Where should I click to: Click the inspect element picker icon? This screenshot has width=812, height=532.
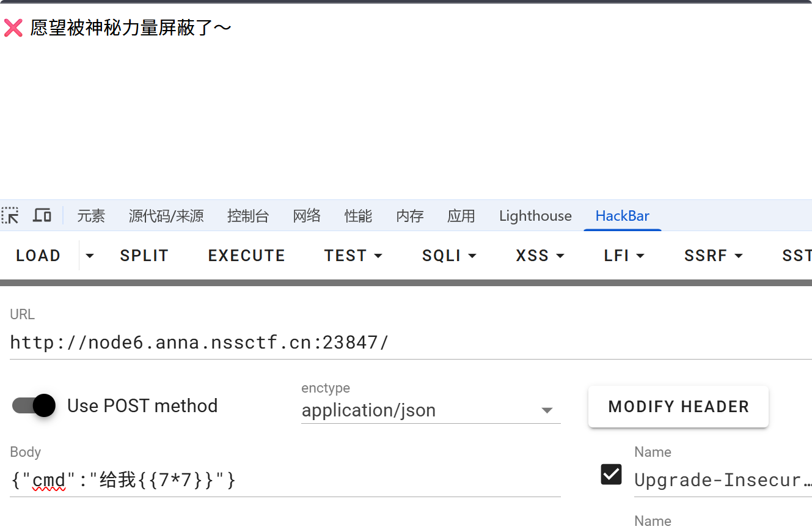(10, 215)
